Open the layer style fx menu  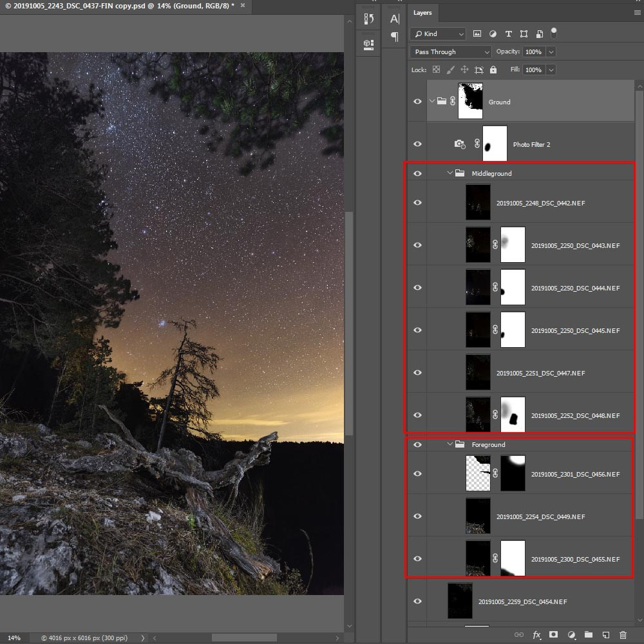[x=537, y=635]
